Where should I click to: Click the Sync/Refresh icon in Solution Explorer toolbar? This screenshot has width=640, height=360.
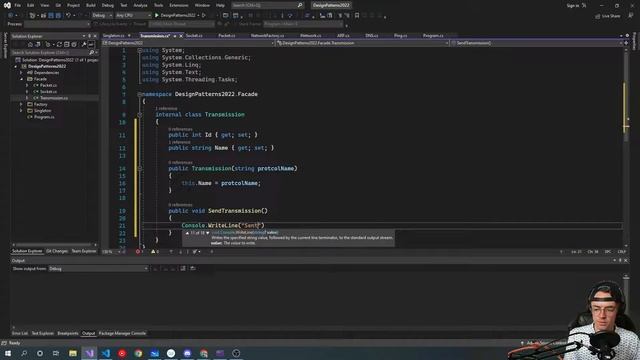tap(59, 44)
